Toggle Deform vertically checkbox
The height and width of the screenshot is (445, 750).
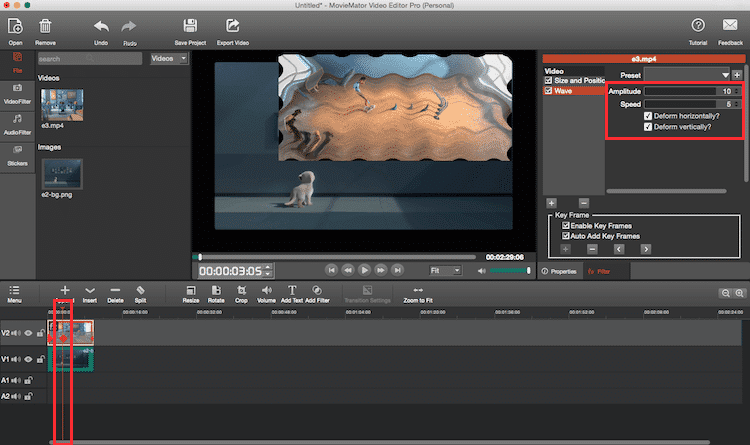pyautogui.click(x=648, y=127)
